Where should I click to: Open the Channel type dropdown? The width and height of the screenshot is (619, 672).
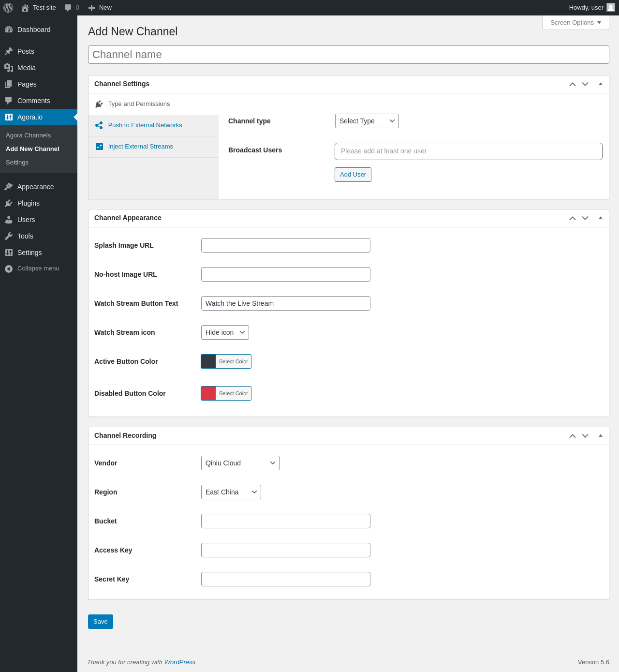coord(367,121)
